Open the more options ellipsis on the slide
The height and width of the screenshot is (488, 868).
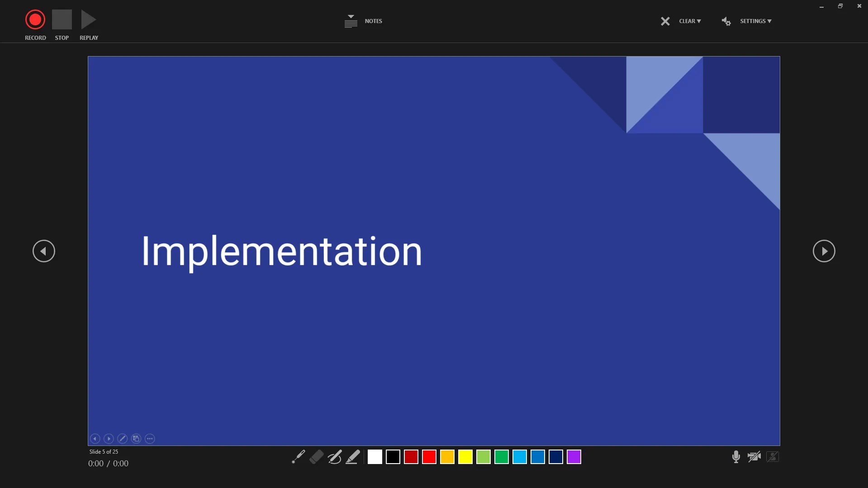pos(150,439)
